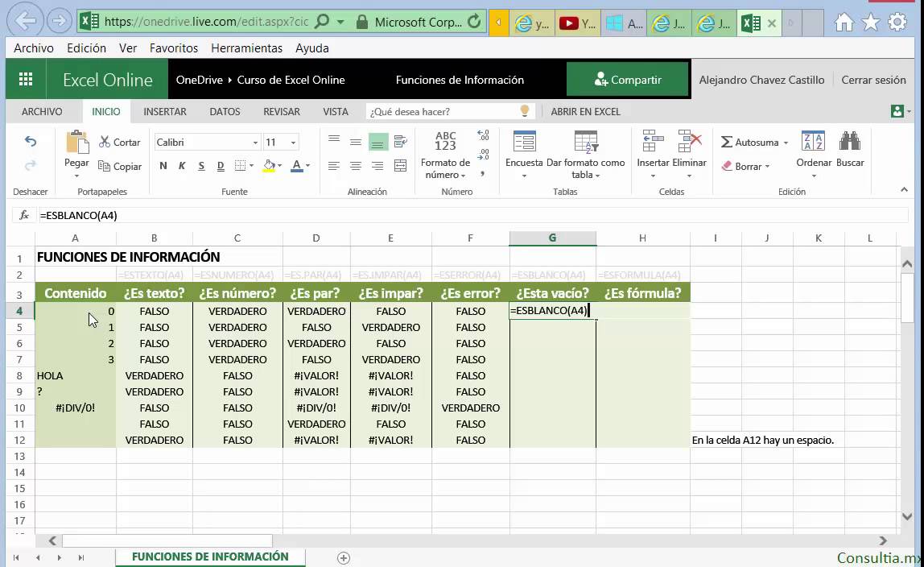This screenshot has height=567, width=924.
Task: Pick the yellow fill color bucket
Action: [x=270, y=166]
